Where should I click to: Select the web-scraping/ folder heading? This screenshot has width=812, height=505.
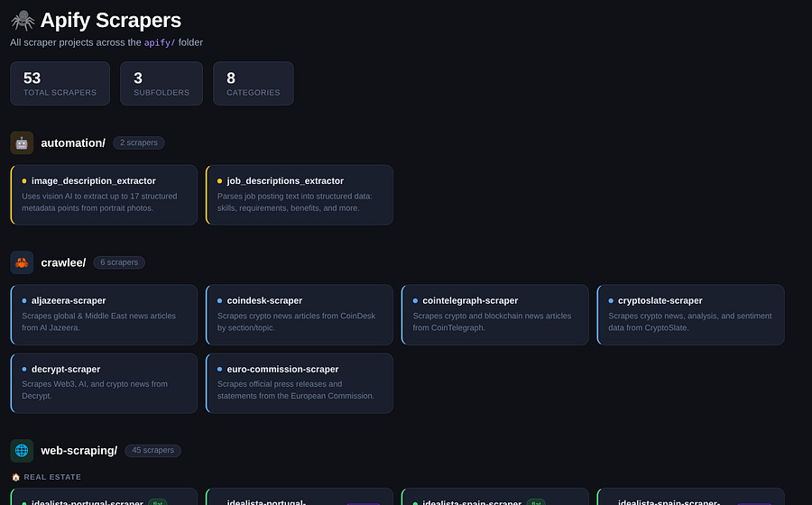(x=79, y=451)
